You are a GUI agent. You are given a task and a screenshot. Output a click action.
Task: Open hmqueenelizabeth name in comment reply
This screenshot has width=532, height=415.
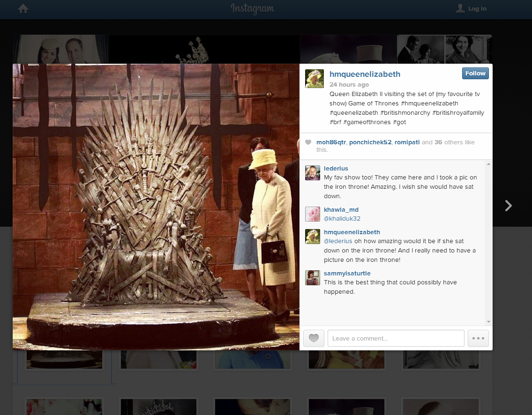click(x=352, y=232)
